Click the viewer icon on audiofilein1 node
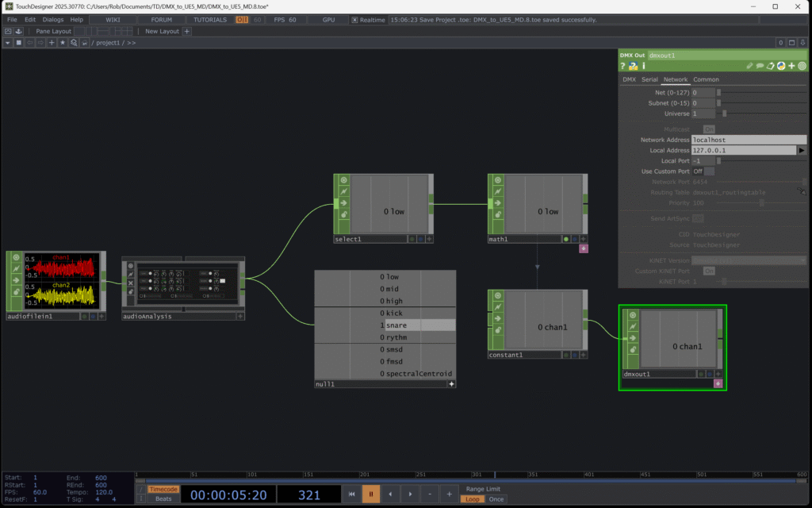 16,257
